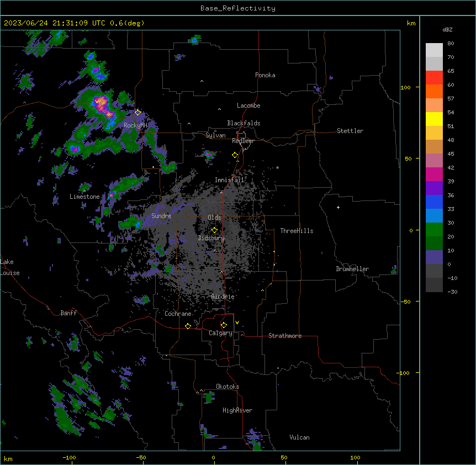
Task: Click the Sylvan label
Action: click(x=215, y=135)
